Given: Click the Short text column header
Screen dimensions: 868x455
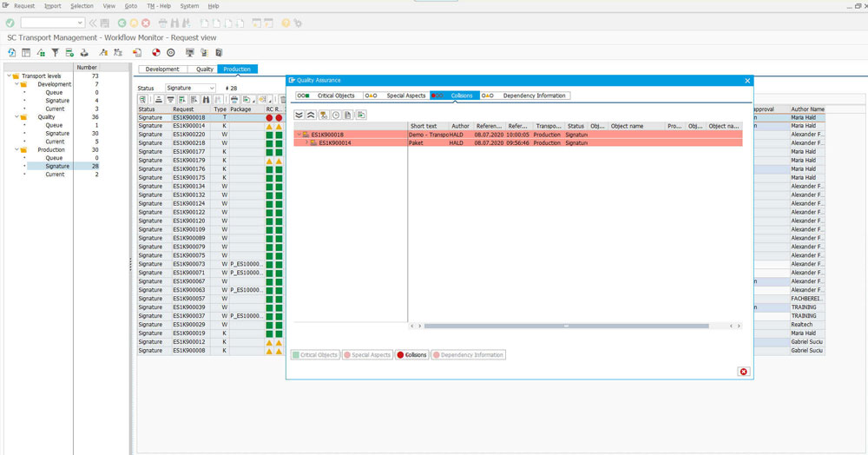Looking at the screenshot, I should click(429, 126).
